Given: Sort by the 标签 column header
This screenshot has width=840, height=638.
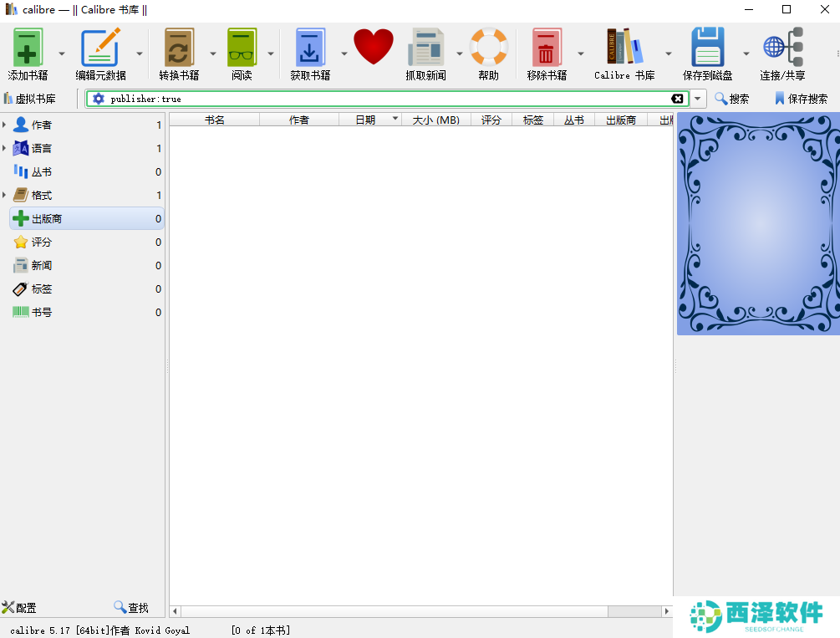Looking at the screenshot, I should coord(532,120).
